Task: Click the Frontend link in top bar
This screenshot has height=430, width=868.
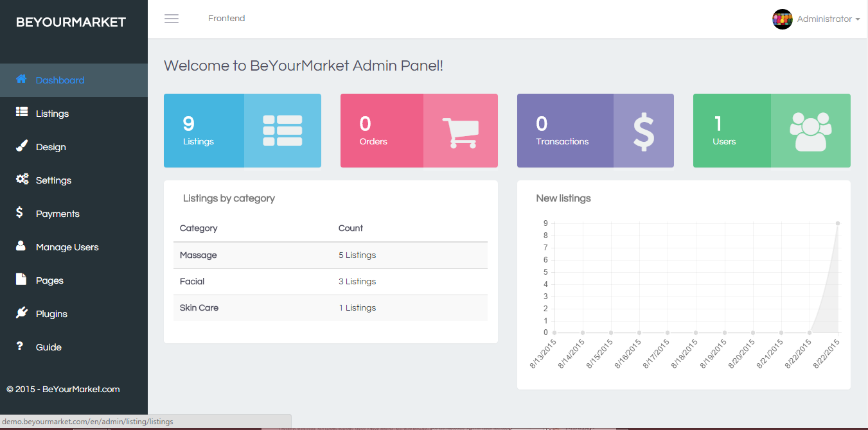Action: point(226,19)
